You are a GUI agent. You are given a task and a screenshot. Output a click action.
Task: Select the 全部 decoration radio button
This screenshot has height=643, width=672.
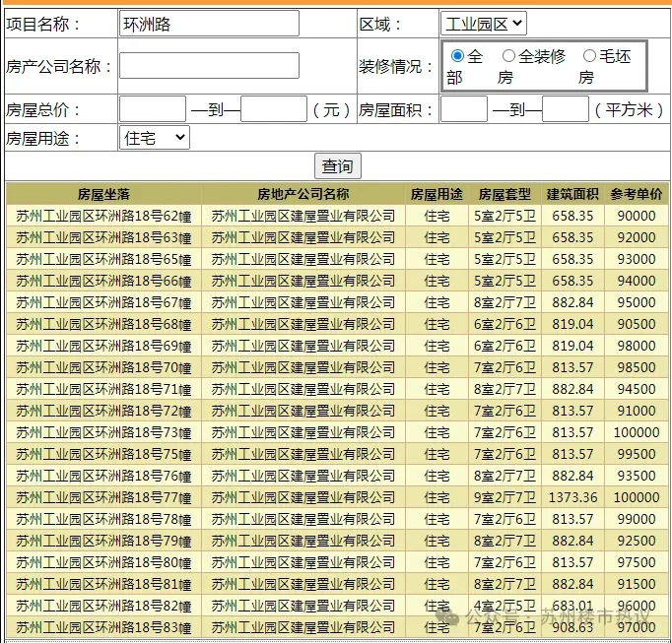[x=457, y=56]
